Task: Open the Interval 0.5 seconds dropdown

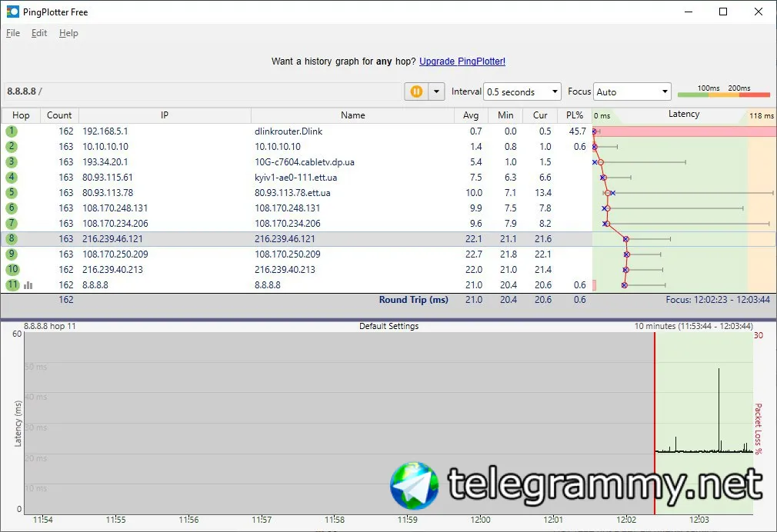Action: (x=522, y=91)
